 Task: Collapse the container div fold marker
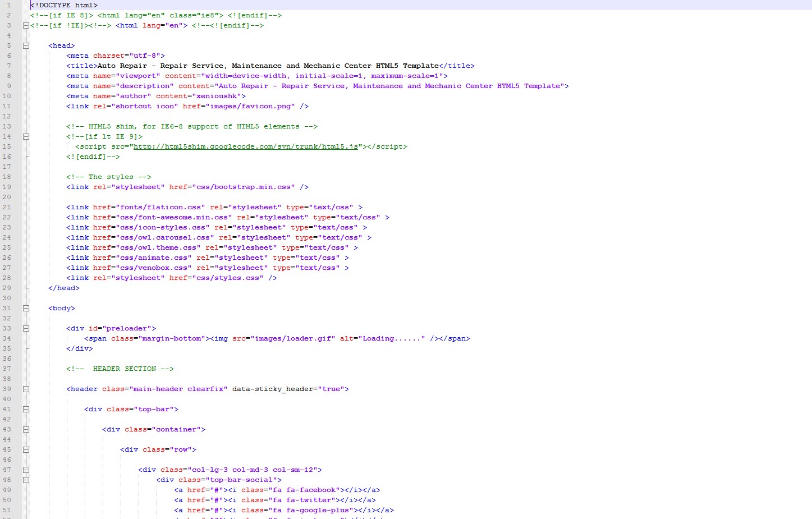26,429
